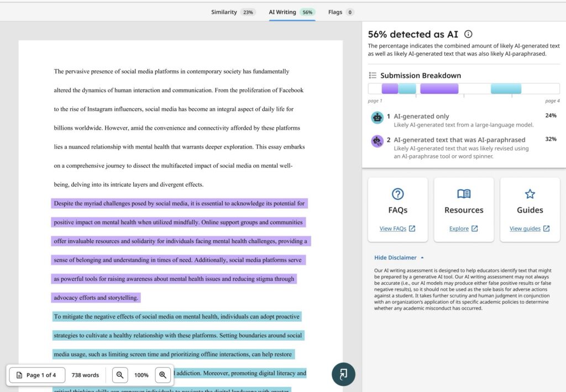
Task: Click the Submission Breakdown list icon
Action: [x=373, y=76]
